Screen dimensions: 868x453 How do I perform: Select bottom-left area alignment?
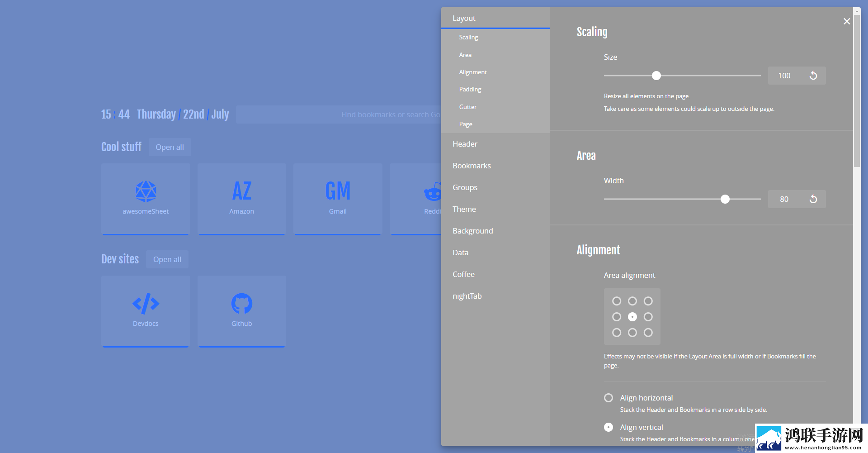click(x=617, y=333)
